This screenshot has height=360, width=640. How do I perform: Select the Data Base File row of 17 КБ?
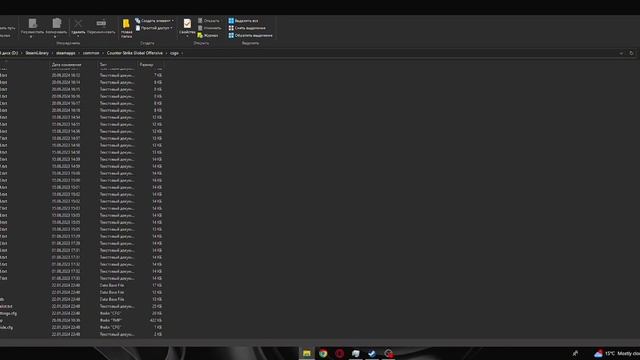(x=82, y=285)
